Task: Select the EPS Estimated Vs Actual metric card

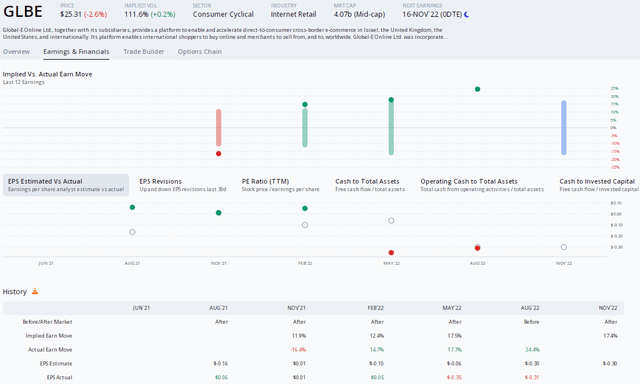Action: coord(66,185)
